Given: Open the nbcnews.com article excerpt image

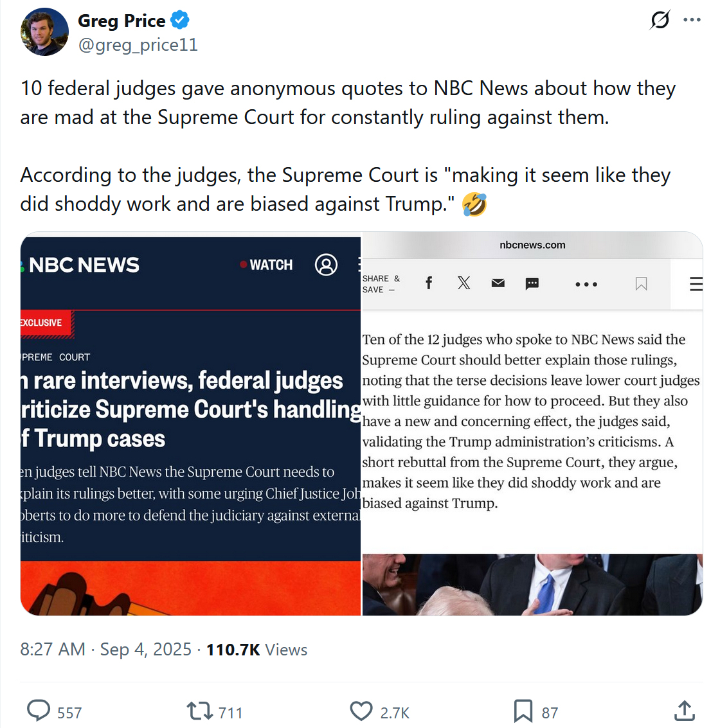Looking at the screenshot, I should click(x=532, y=423).
